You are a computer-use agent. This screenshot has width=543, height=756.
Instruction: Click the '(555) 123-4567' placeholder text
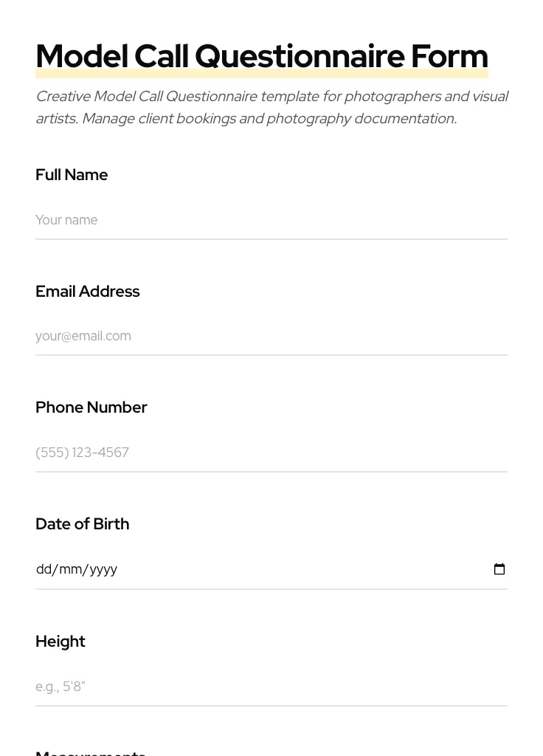click(x=82, y=453)
